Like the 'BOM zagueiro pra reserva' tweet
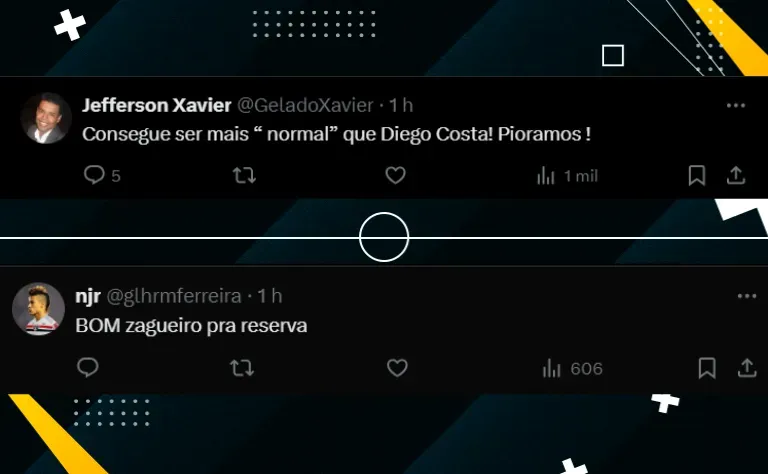 click(x=397, y=368)
